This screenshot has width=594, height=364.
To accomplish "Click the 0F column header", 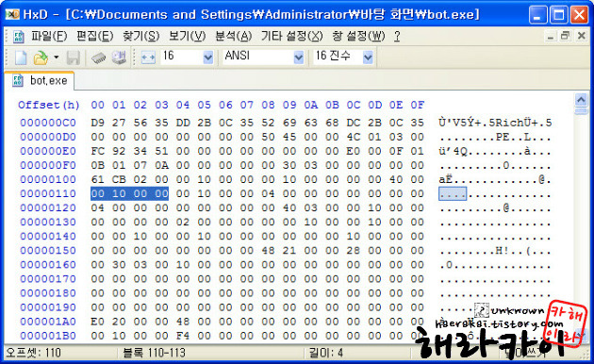I will [x=417, y=105].
